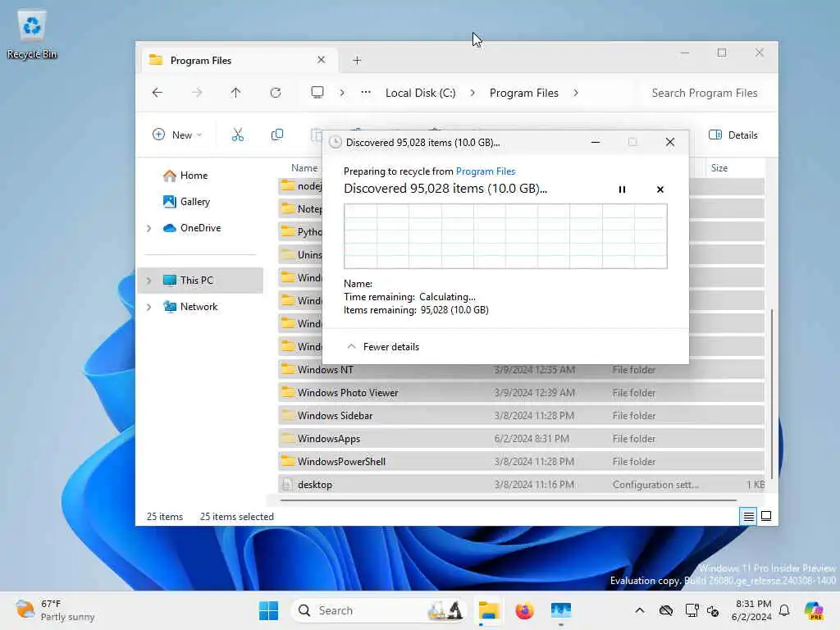840x630 pixels.
Task: Open the ellipsis breadcrumb overflow
Action: (366, 92)
